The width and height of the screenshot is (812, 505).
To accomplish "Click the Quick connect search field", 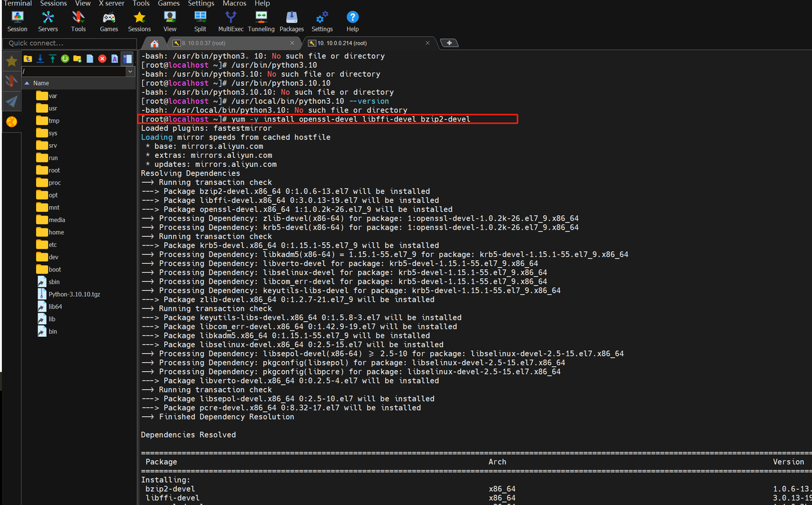I will [69, 43].
